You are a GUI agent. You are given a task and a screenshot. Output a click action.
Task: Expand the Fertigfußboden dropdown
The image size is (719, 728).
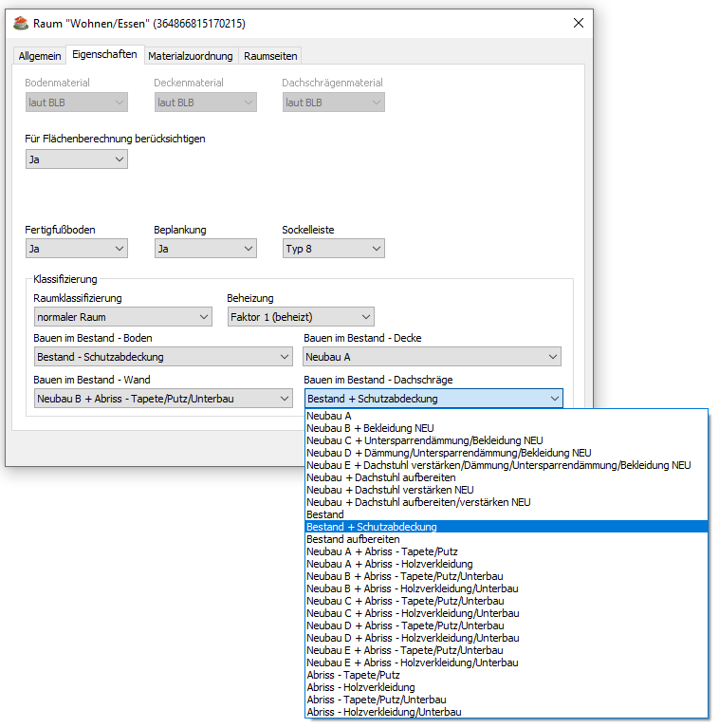tap(76, 249)
